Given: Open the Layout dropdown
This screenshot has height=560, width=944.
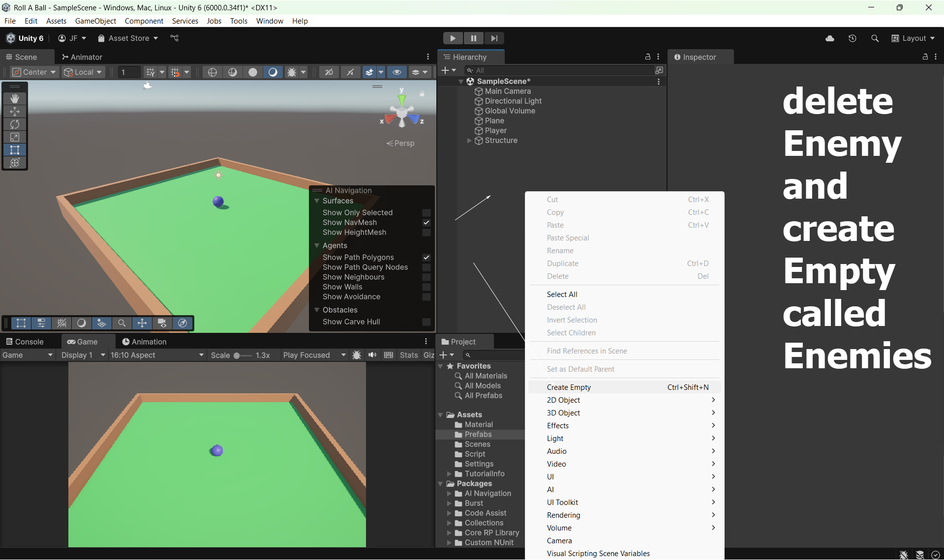Looking at the screenshot, I should pos(914,38).
